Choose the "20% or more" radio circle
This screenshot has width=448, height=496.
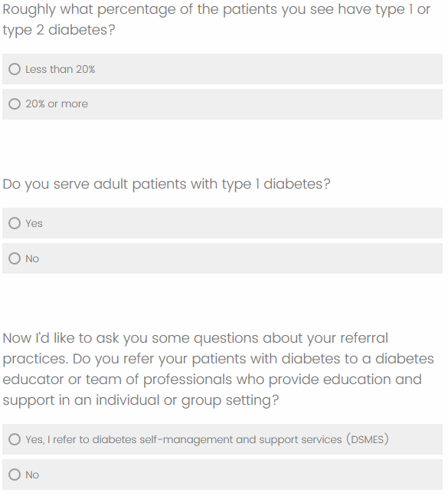pyautogui.click(x=15, y=103)
